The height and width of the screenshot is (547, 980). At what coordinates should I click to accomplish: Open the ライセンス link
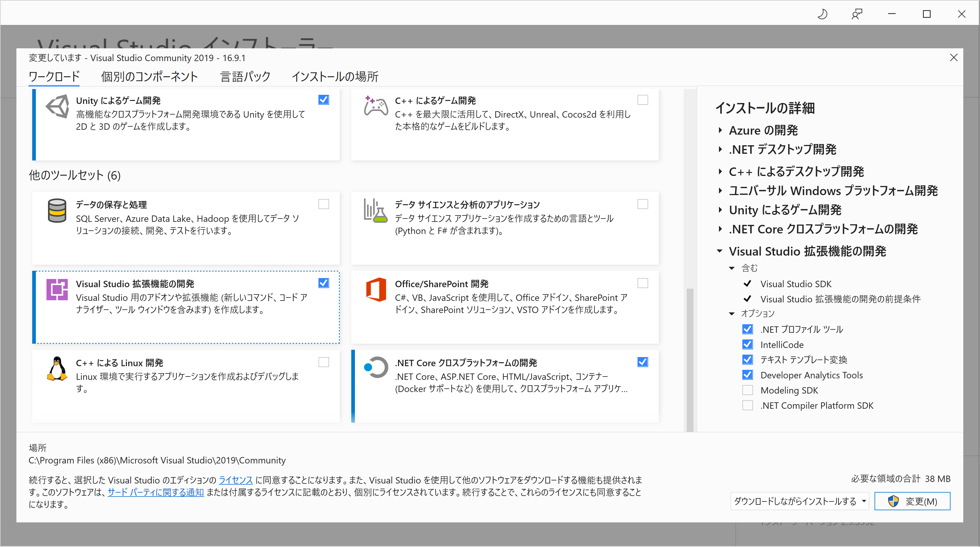236,480
